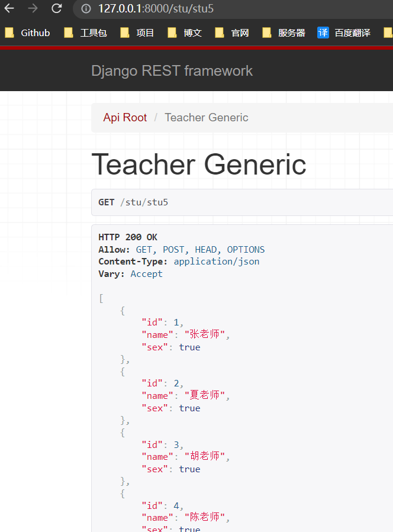This screenshot has width=393, height=532.
Task: Click the GET /stu/stu5 request line
Action: [x=133, y=202]
